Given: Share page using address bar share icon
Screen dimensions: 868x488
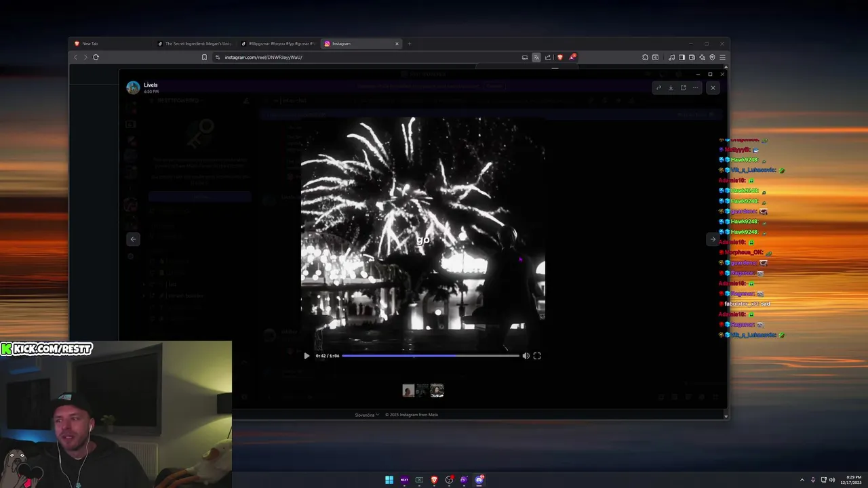Looking at the screenshot, I should click(x=548, y=57).
